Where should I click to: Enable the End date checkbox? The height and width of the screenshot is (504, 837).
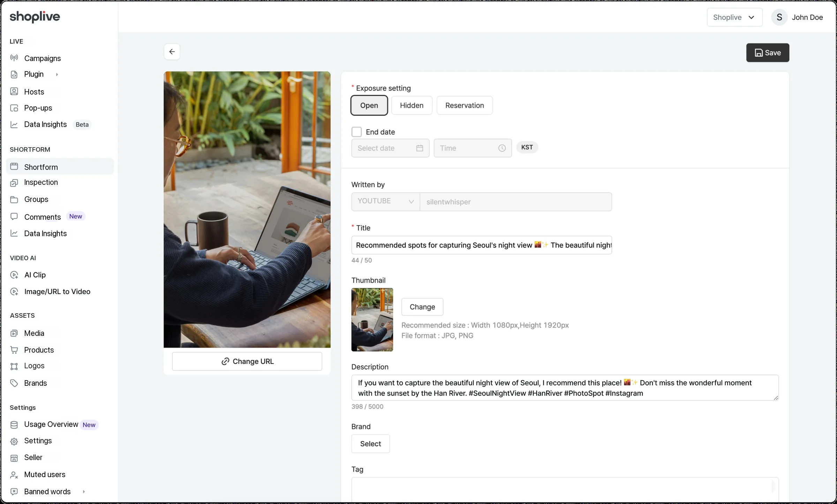pos(356,132)
